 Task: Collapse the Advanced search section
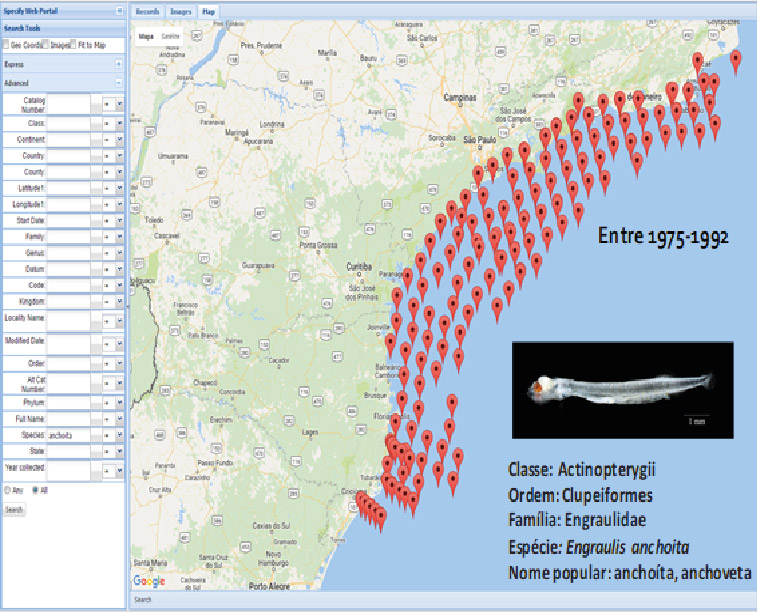coord(119,83)
